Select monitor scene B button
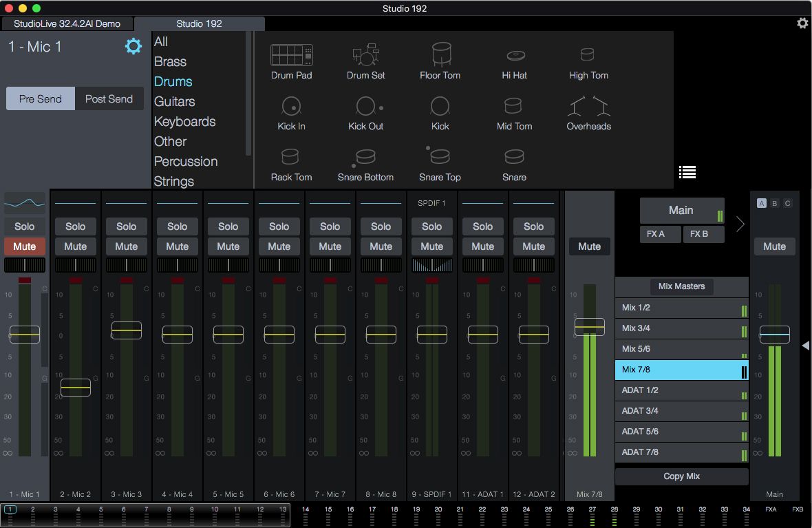Screen dimensions: 812x528 pos(774,203)
